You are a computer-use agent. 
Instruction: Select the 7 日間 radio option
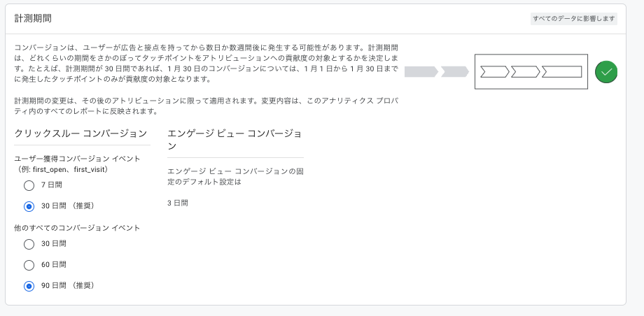point(29,185)
